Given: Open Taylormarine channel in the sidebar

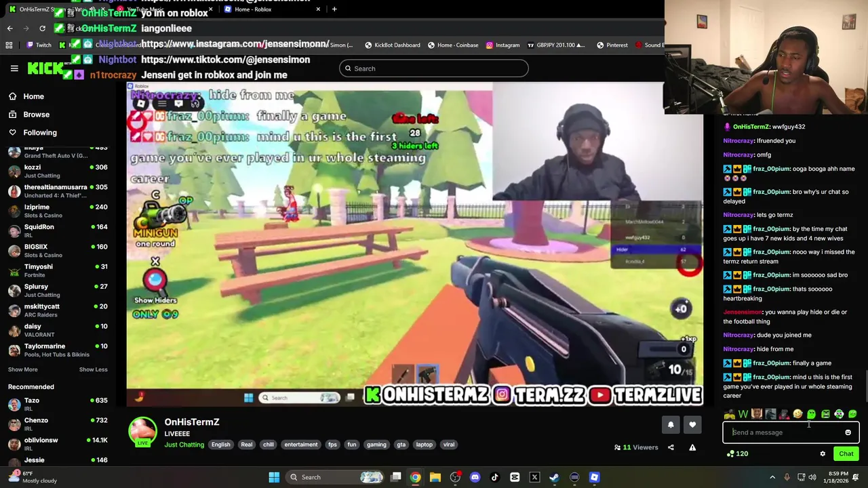Looking at the screenshot, I should click(x=57, y=350).
